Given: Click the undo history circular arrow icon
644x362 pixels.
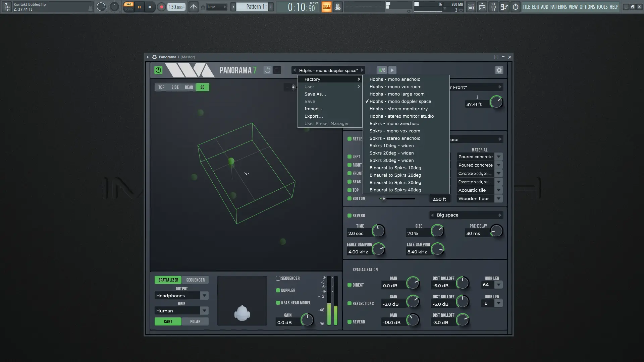Looking at the screenshot, I should coord(515,7).
